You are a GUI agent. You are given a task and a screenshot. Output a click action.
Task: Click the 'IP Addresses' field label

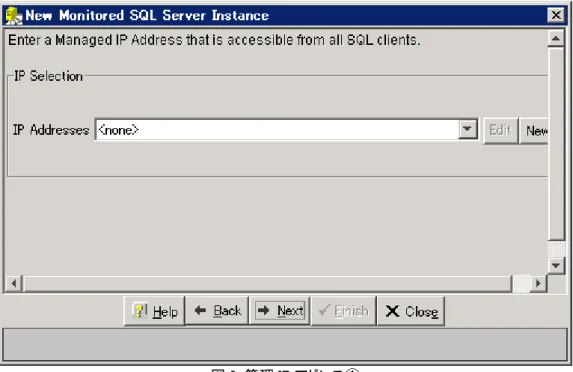[51, 130]
